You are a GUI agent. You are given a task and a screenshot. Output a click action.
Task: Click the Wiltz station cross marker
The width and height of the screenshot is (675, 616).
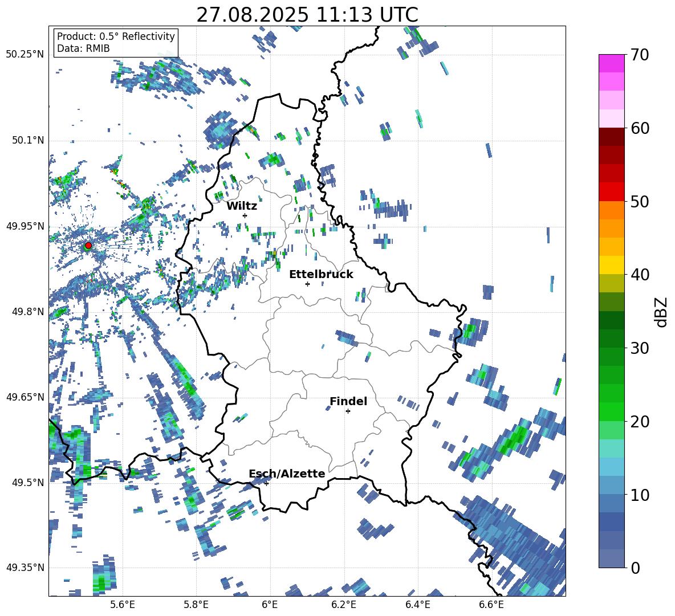245,215
